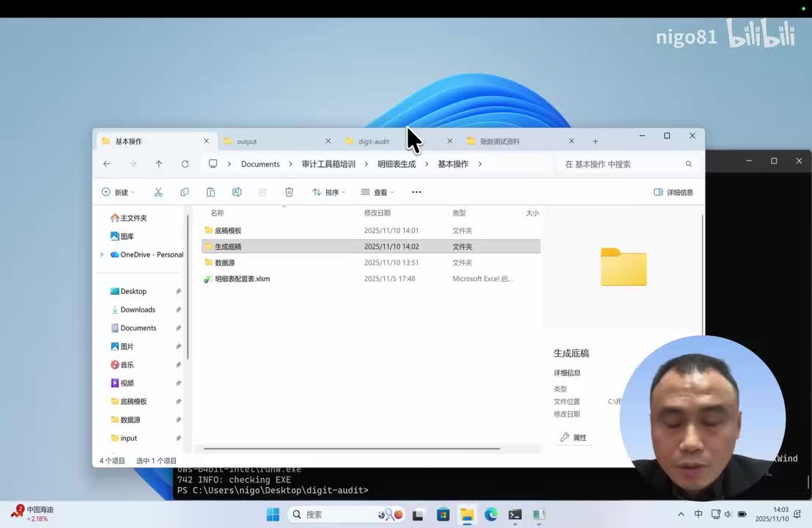The image size is (812, 528).
Task: Open input folder in the sidebar
Action: click(124, 439)
